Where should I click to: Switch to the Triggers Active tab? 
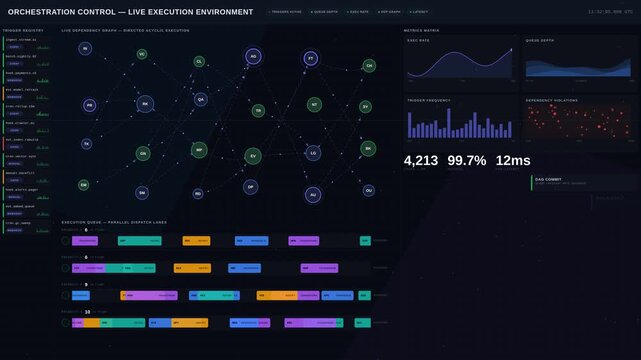tap(285, 12)
